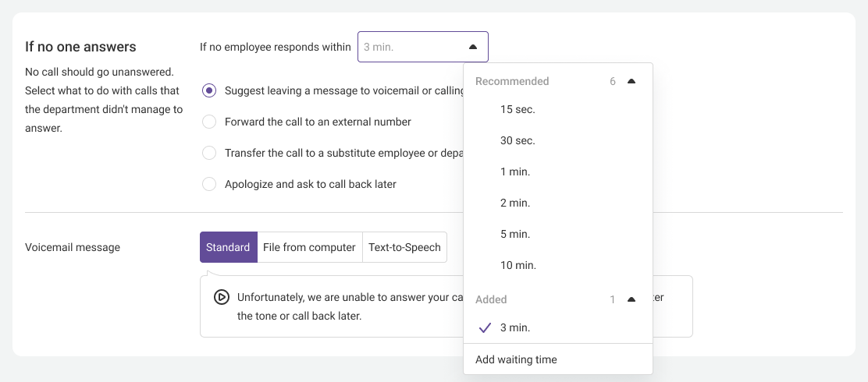Open the File from computer tab
This screenshot has height=382, width=868.
[309, 247]
